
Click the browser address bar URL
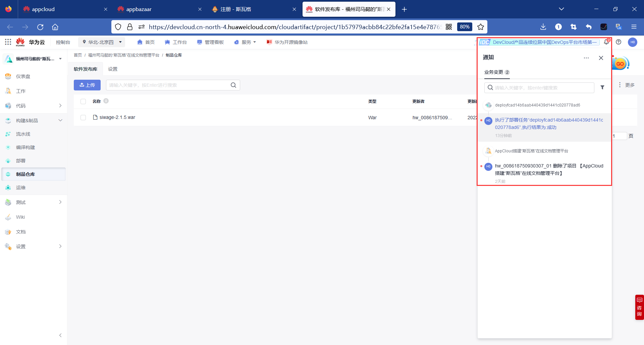point(295,27)
